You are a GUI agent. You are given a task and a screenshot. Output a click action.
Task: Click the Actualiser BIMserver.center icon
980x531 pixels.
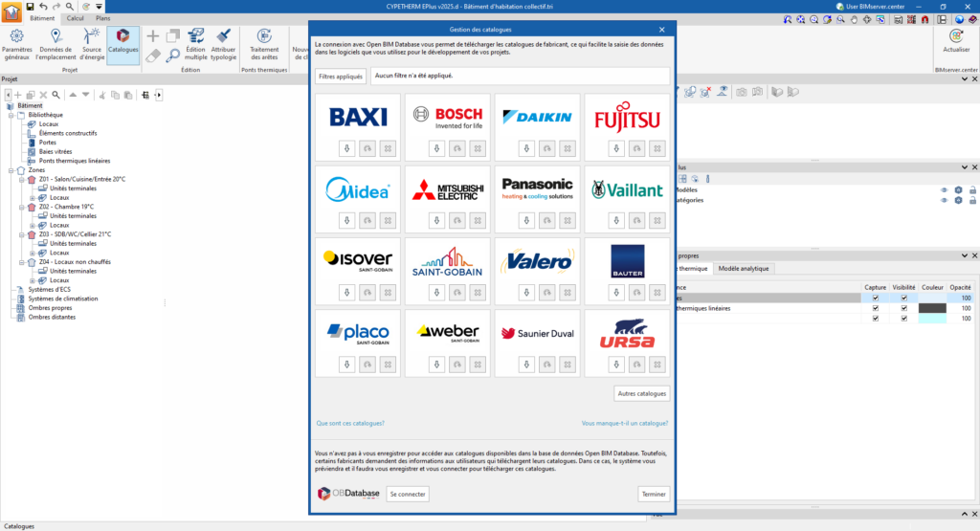(x=956, y=41)
